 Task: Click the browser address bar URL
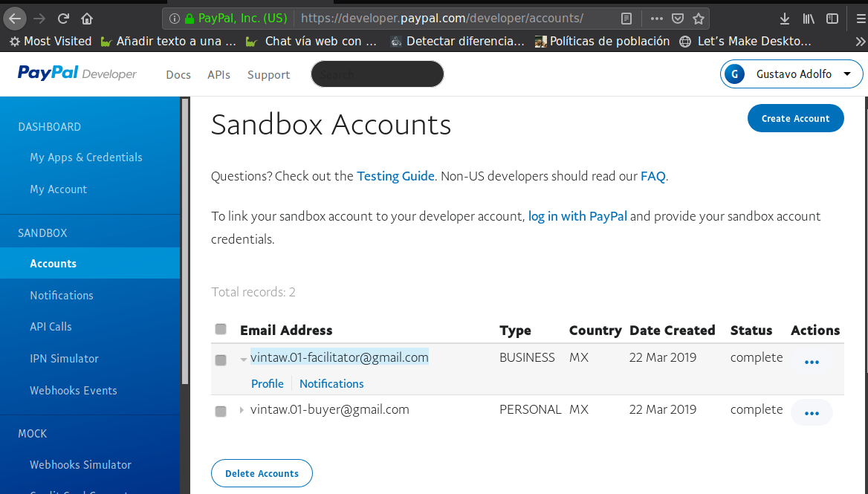pyautogui.click(x=443, y=19)
